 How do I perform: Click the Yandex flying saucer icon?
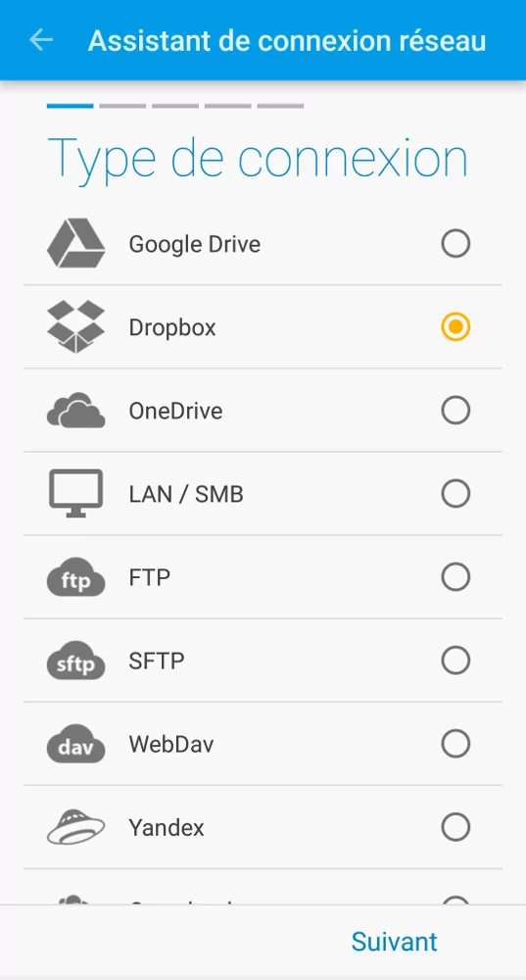coord(75,827)
